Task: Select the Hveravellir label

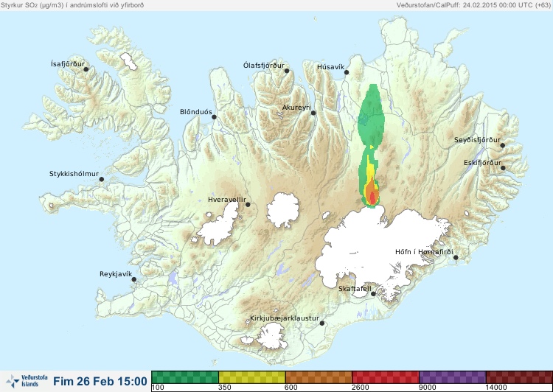Action: (227, 200)
